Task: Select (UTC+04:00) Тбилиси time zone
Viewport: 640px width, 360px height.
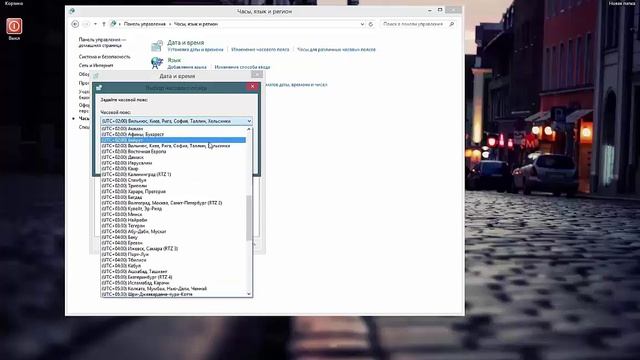Action: (x=173, y=260)
